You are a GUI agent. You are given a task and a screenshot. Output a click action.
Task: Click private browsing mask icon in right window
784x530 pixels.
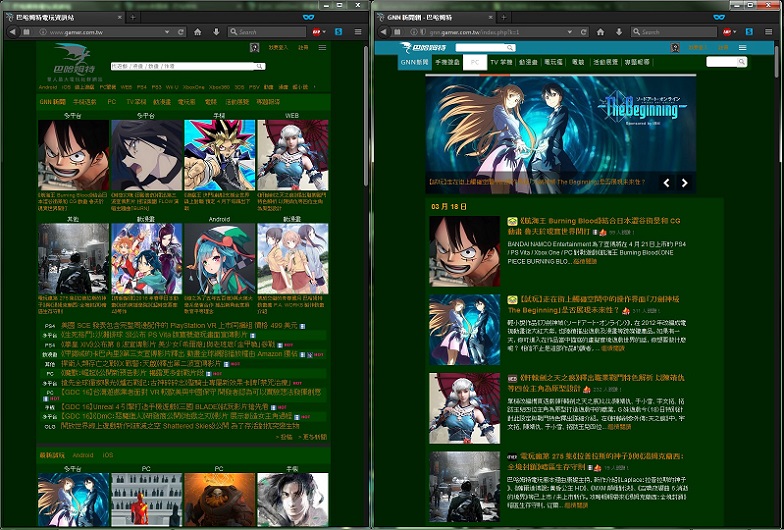pos(719,17)
